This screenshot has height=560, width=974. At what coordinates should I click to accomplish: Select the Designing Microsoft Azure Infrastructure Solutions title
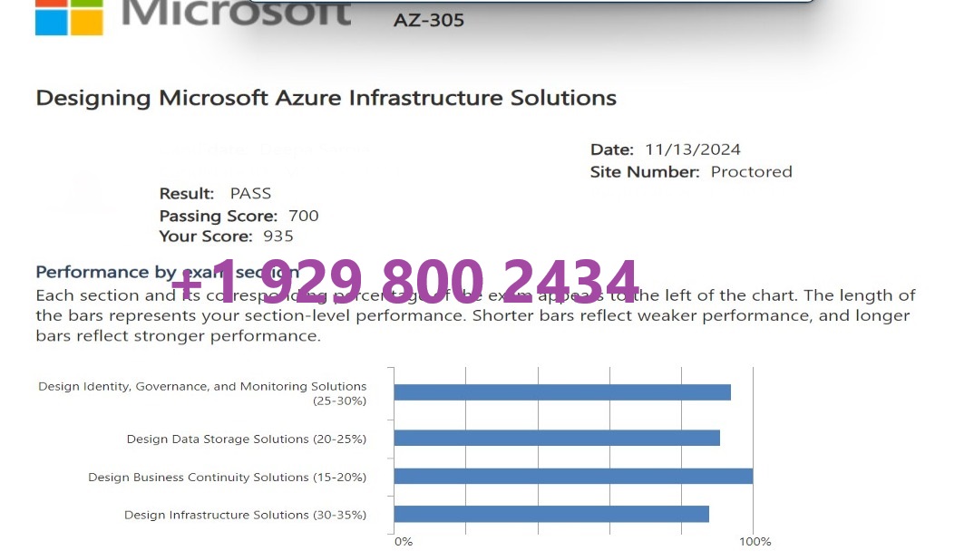coord(326,98)
